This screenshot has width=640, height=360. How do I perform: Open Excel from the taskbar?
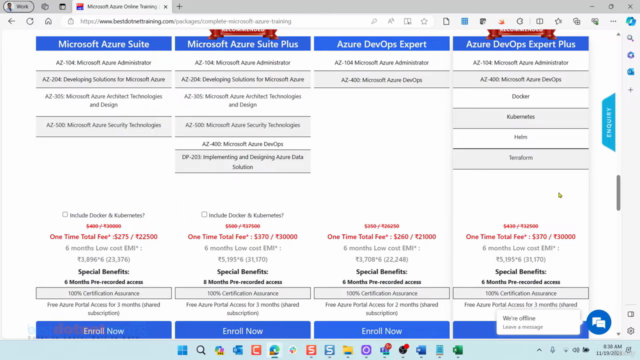pos(458,350)
